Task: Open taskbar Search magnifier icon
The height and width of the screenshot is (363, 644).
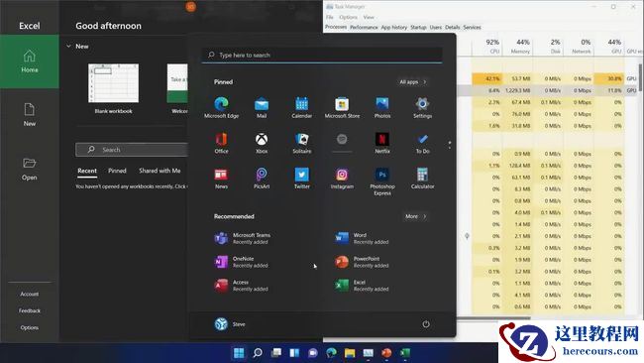Action: click(x=258, y=353)
